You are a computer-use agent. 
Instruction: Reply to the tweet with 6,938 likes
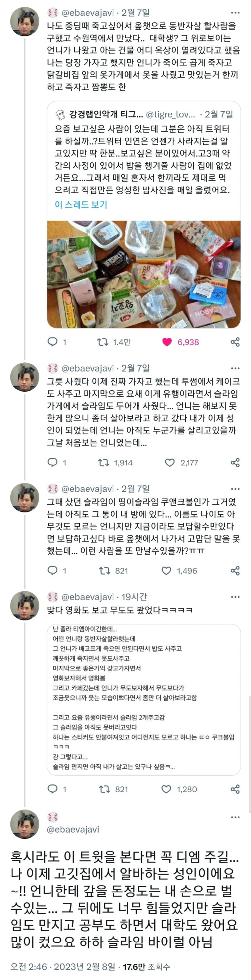pos(52,342)
